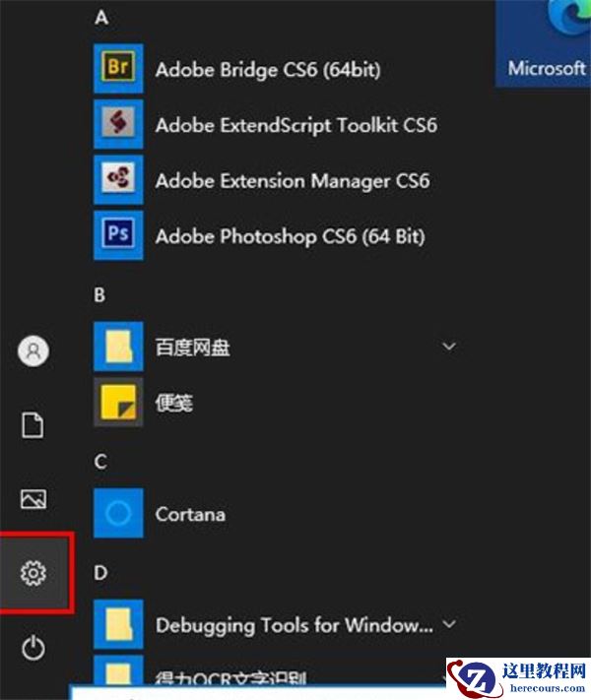Click the Cortana label text
This screenshot has height=700, width=591.
[190, 514]
